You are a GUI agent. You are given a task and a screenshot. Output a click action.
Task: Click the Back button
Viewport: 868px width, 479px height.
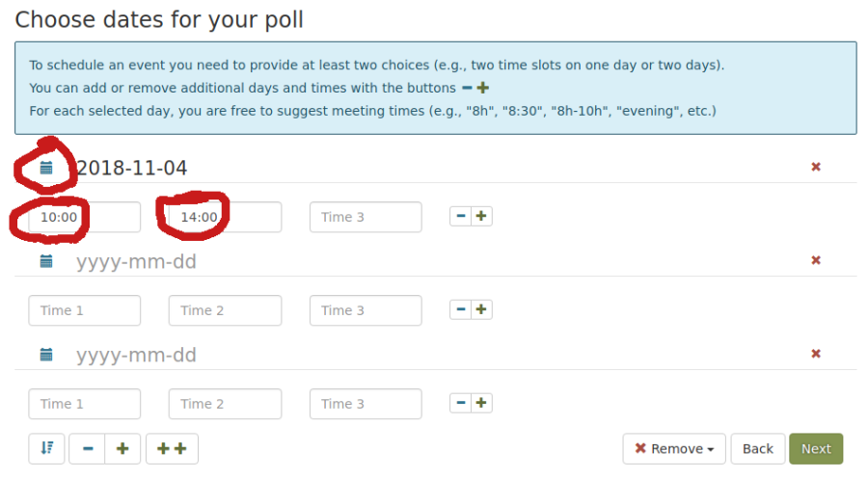[757, 449]
